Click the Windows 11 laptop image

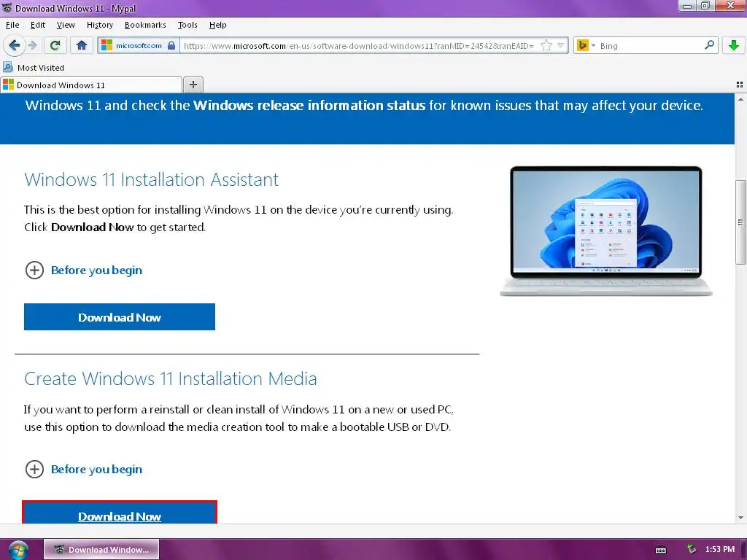(606, 231)
